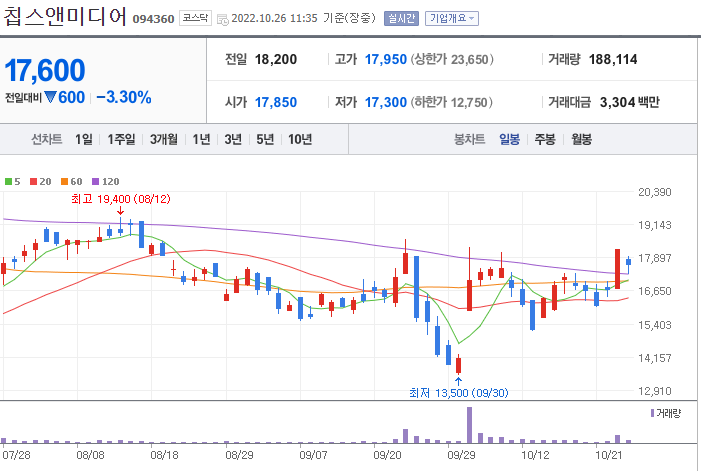Switch to 주봉 weekly candle chart

pyautogui.click(x=545, y=139)
